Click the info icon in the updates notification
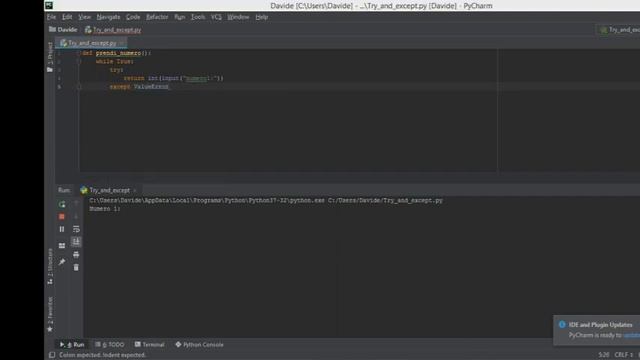Viewport: 640px width, 360px height. point(562,325)
